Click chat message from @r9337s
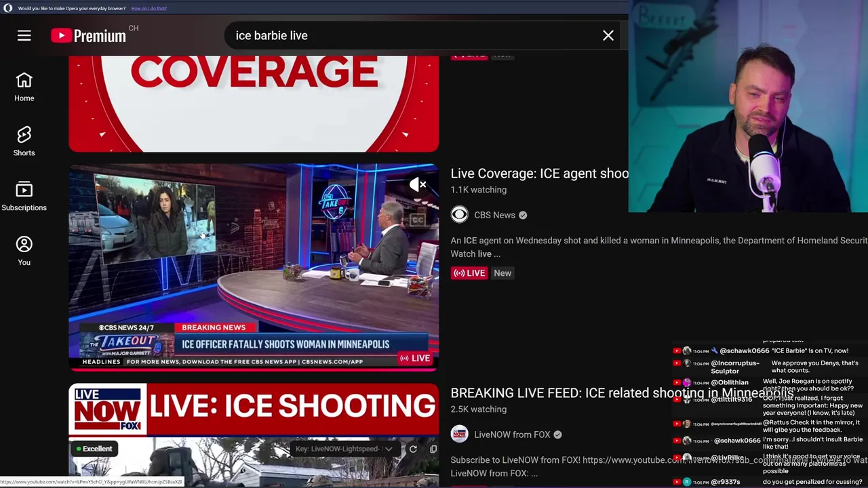The width and height of the screenshot is (868, 488). [x=766, y=482]
